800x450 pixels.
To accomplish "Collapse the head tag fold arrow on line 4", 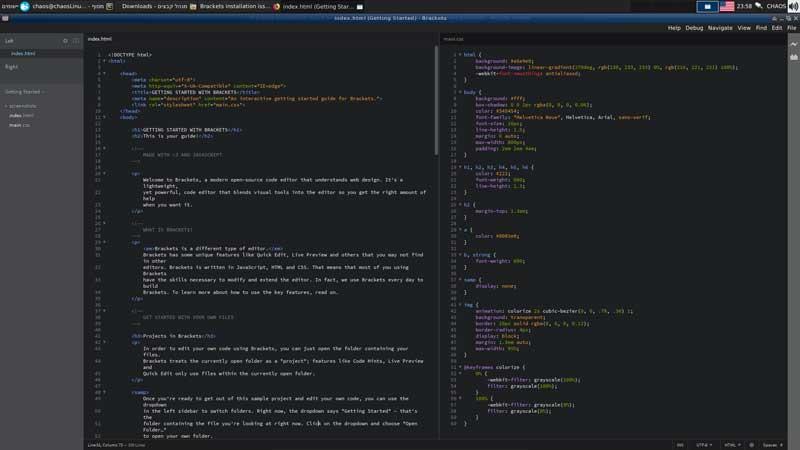I will [x=105, y=73].
